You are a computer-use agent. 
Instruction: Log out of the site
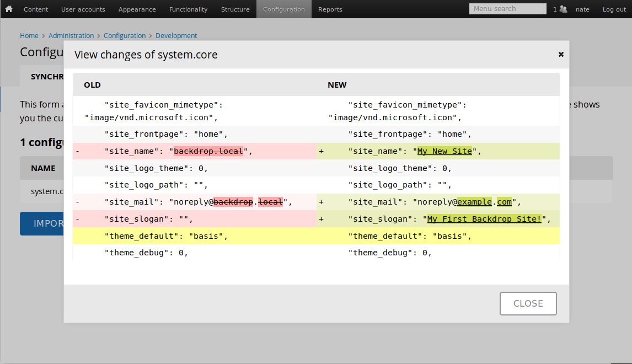614,9
